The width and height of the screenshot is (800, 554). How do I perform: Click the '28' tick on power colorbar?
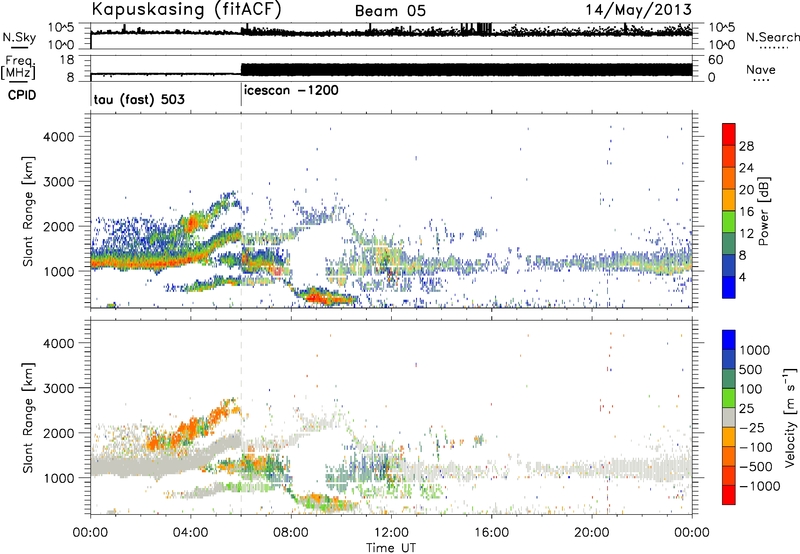pyautogui.click(x=746, y=146)
